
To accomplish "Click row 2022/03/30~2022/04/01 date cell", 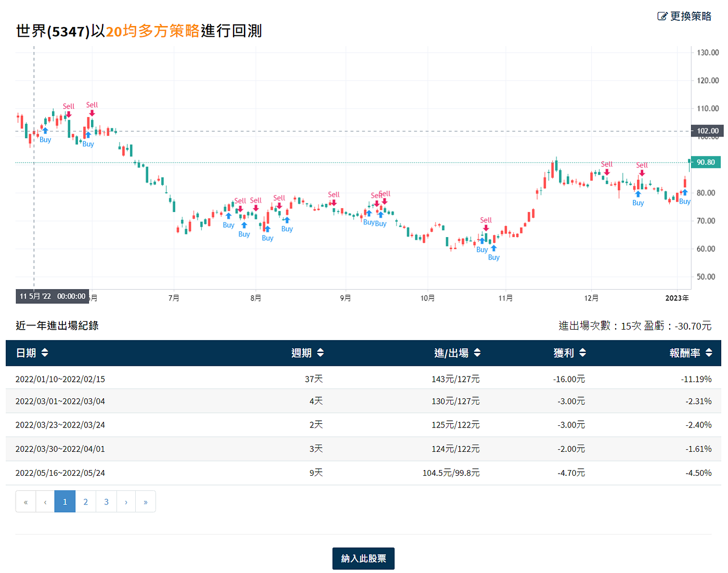I will tap(60, 449).
